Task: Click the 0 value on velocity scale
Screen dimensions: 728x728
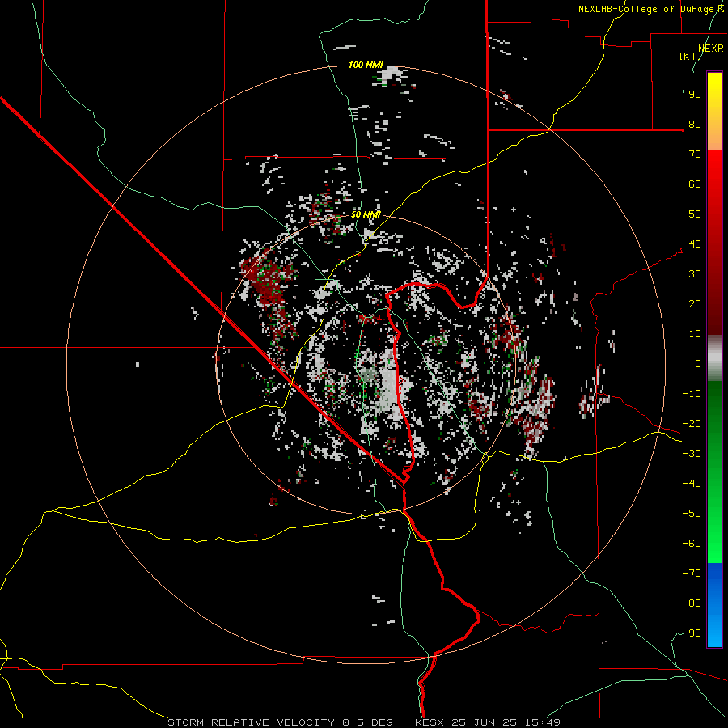Action: click(x=698, y=363)
